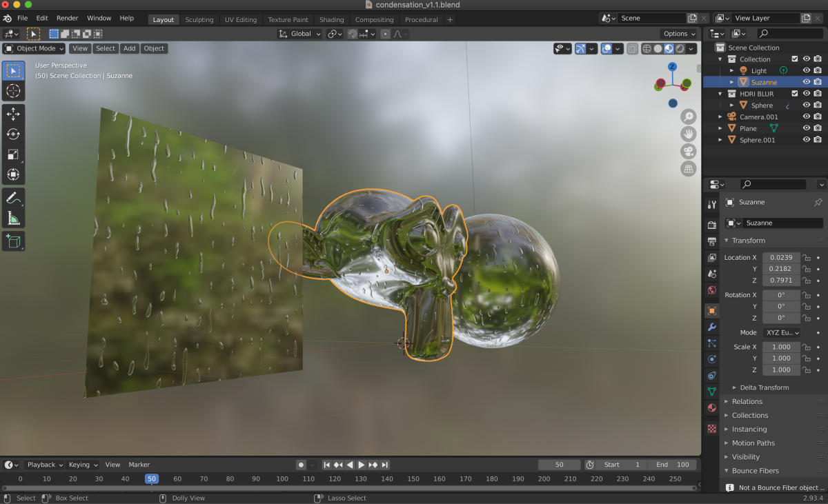Open the Tool properties tab

point(712,205)
